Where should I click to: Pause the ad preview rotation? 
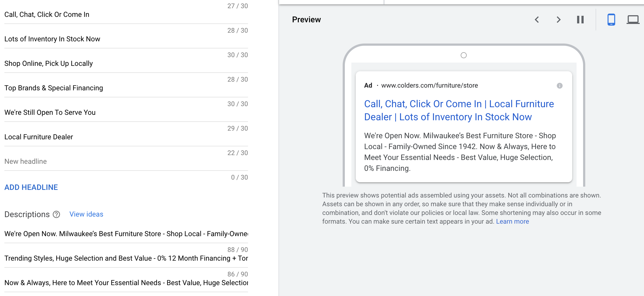[x=580, y=20]
